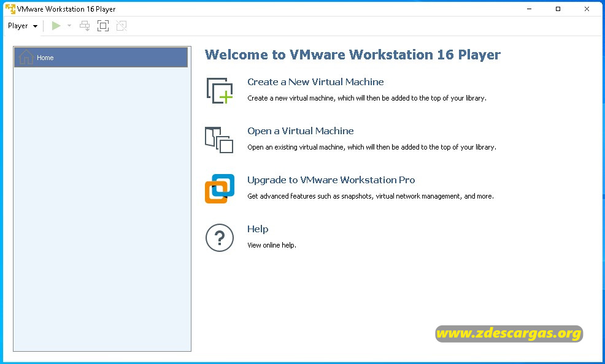Click 'Create a new virtual machine, which will' description
The width and height of the screenshot is (605, 364).
(x=366, y=98)
